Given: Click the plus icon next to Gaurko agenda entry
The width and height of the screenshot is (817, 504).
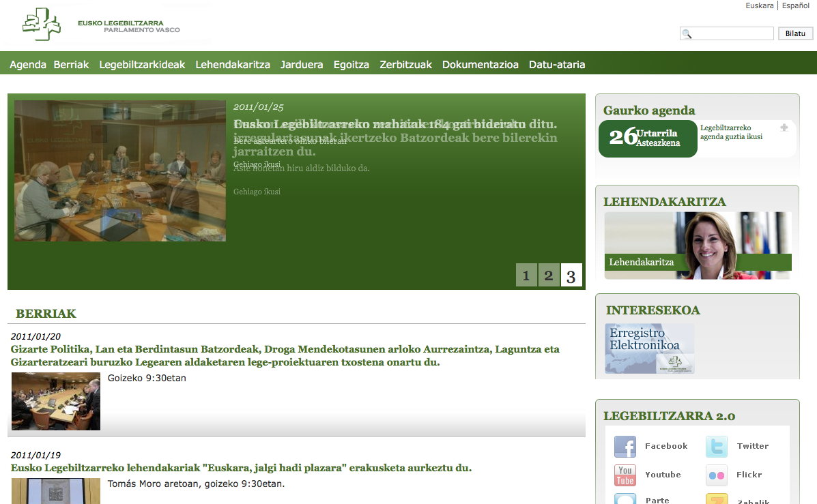Looking at the screenshot, I should (x=784, y=128).
